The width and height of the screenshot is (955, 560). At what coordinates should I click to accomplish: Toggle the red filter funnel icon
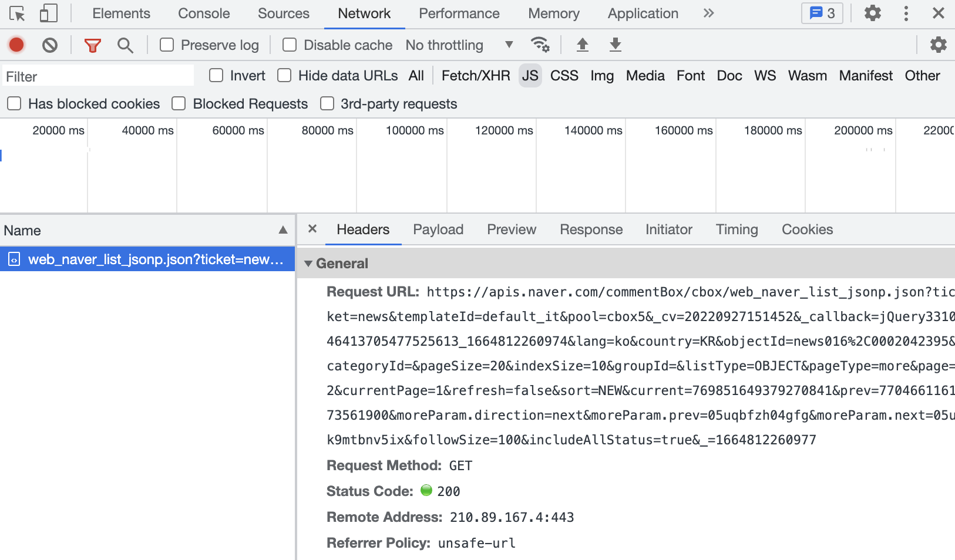pyautogui.click(x=92, y=45)
